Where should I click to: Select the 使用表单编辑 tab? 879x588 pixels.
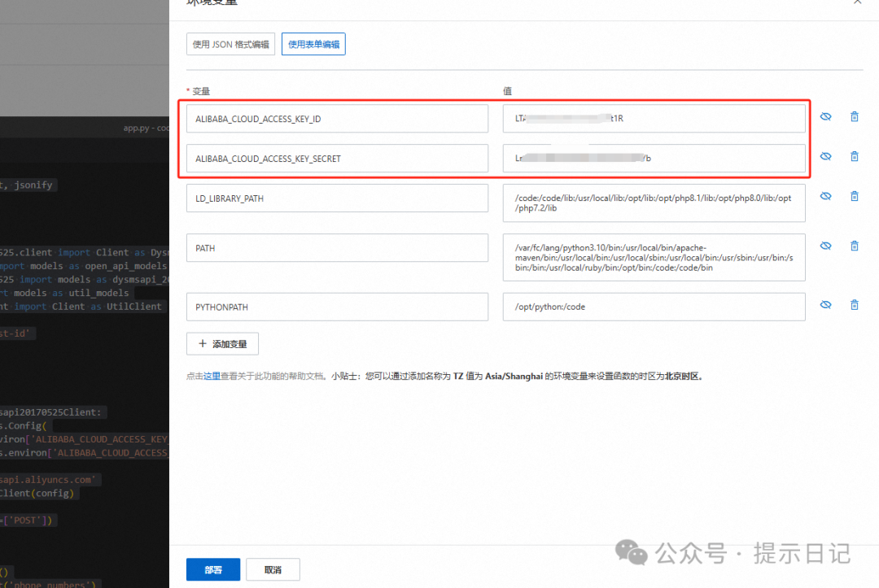(x=313, y=45)
